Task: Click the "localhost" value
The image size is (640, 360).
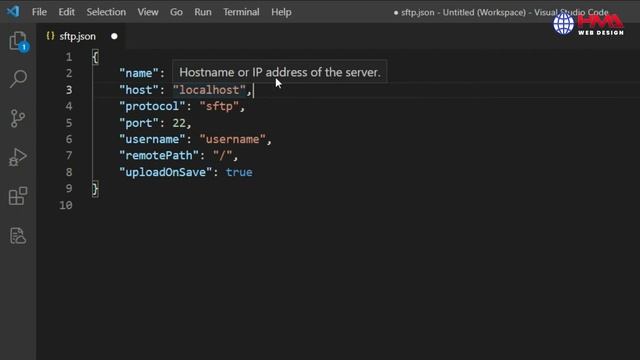Action: click(209, 90)
